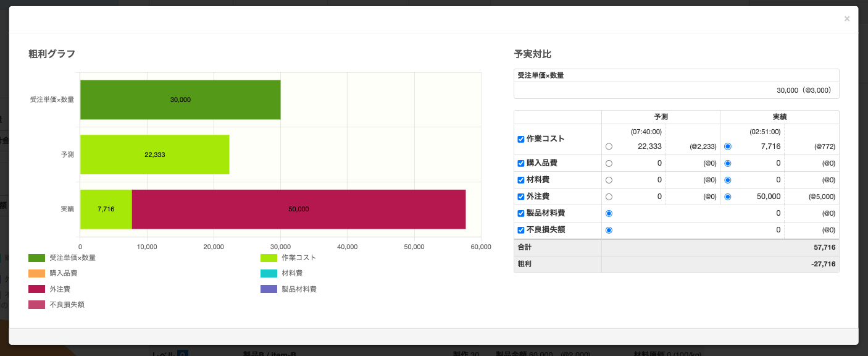The height and width of the screenshot is (356, 868).
Task: Click the 材料費 legend color swatch
Action: click(269, 273)
